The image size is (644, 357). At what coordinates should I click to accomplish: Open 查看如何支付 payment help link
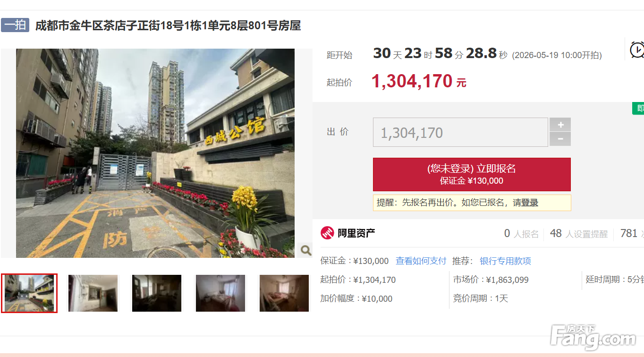click(x=421, y=261)
